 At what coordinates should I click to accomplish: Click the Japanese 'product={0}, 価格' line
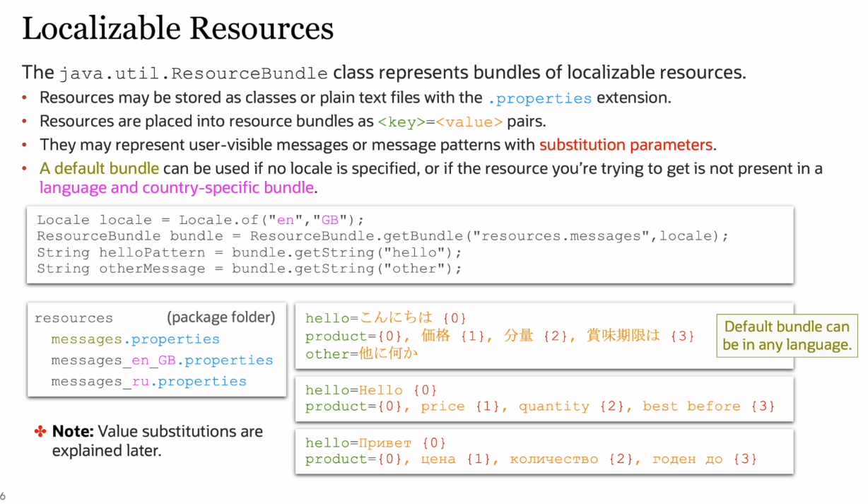click(x=500, y=336)
